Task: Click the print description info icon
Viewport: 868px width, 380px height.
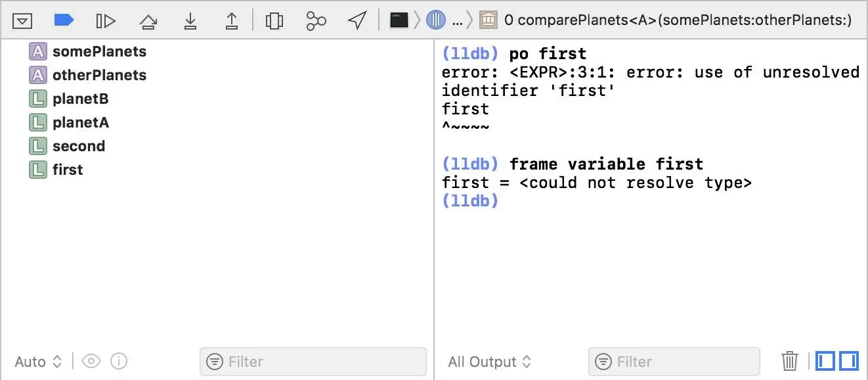Action: (x=119, y=361)
